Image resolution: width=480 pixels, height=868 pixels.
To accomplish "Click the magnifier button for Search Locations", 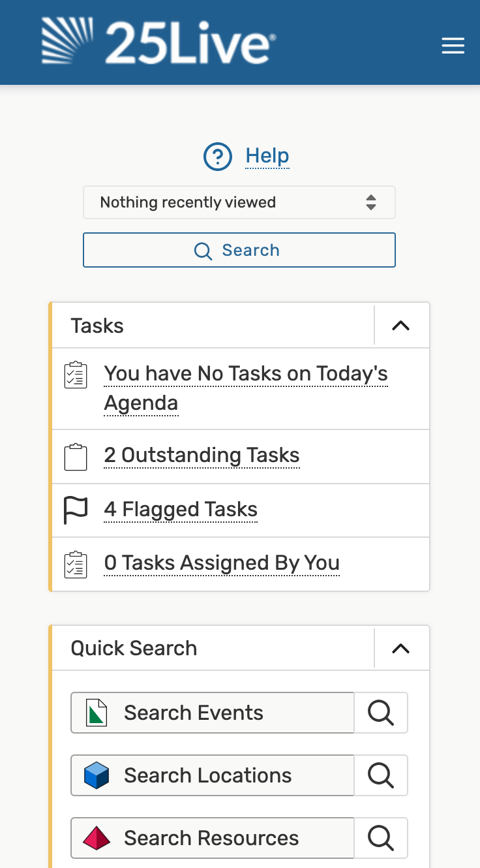I will [381, 775].
